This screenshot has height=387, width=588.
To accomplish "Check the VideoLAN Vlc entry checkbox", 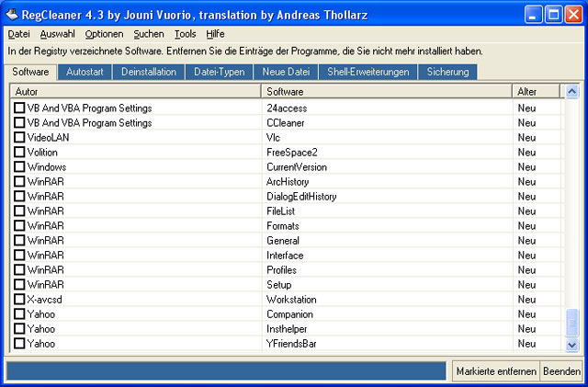I will (x=19, y=138).
